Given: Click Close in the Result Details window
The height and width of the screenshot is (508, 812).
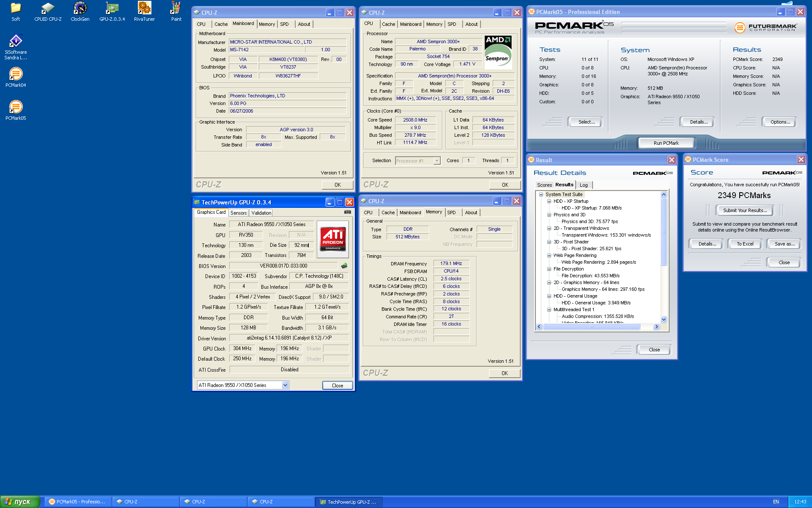Looking at the screenshot, I should [654, 350].
